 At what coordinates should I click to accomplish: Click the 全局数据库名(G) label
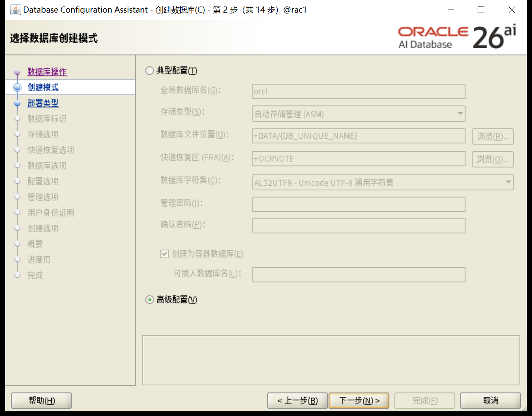click(190, 90)
